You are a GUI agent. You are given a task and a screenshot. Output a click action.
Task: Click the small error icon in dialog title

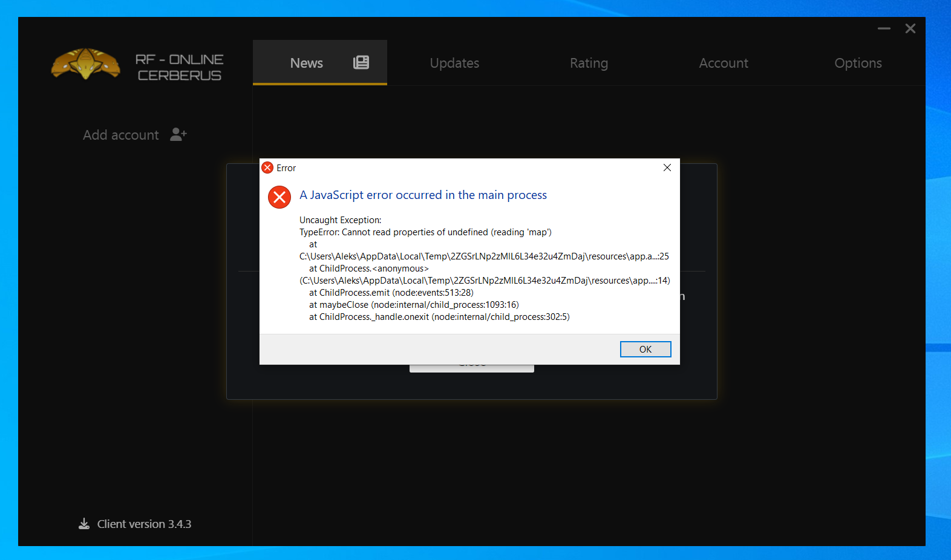pyautogui.click(x=267, y=168)
